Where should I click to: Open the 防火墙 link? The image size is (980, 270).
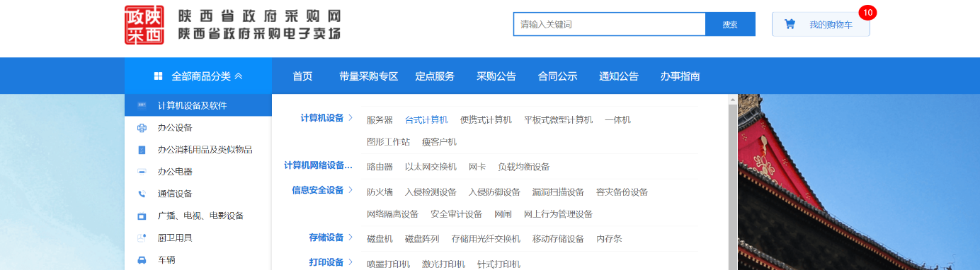tap(380, 192)
